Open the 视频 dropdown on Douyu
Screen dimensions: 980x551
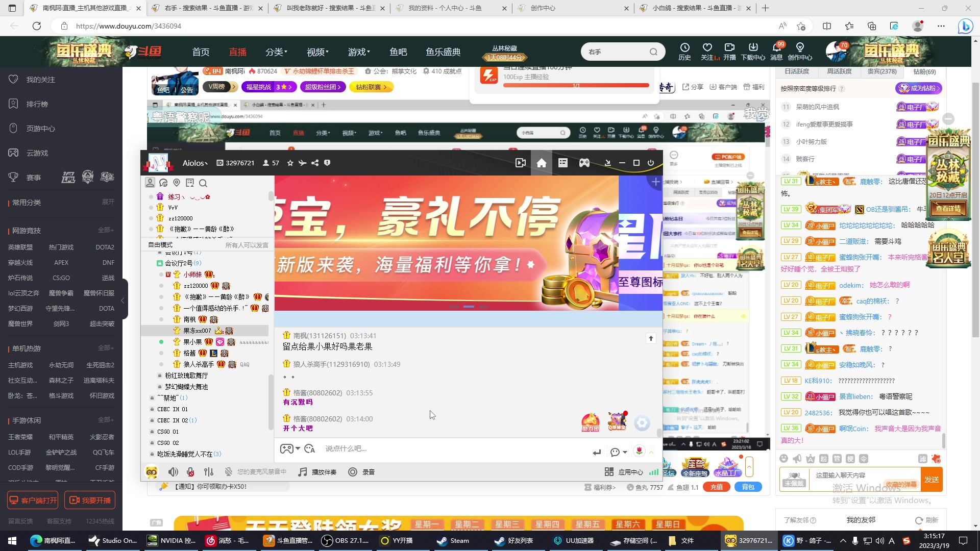(317, 52)
